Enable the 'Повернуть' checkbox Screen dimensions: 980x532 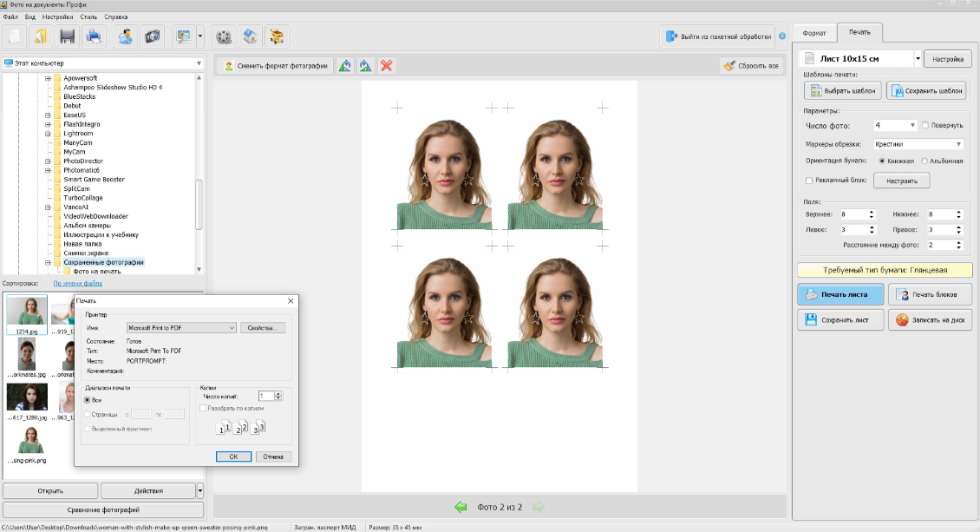(x=925, y=126)
